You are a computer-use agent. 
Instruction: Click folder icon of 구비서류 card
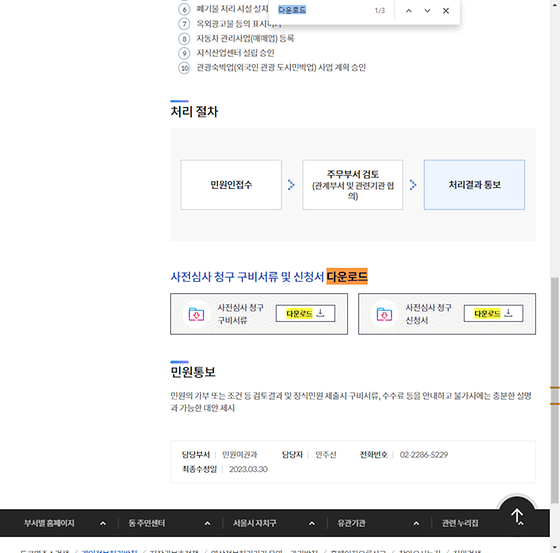(x=196, y=314)
